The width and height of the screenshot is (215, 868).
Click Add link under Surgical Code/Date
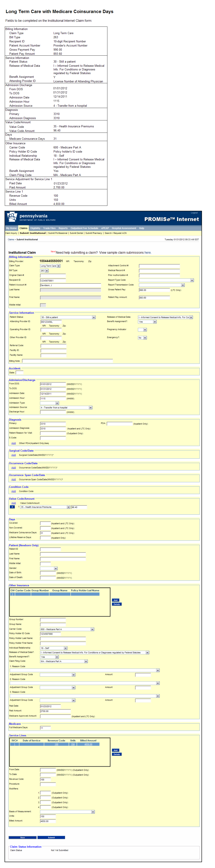[13, 455]
